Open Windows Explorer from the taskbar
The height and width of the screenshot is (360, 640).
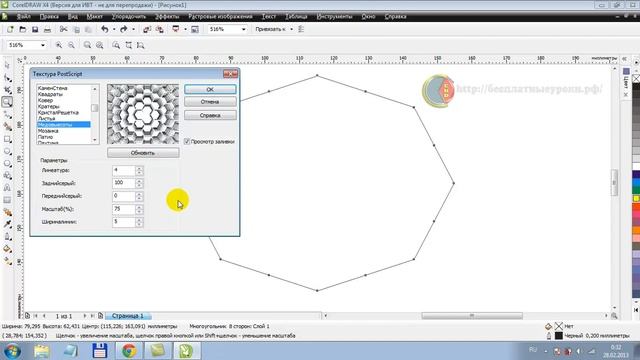(x=41, y=351)
